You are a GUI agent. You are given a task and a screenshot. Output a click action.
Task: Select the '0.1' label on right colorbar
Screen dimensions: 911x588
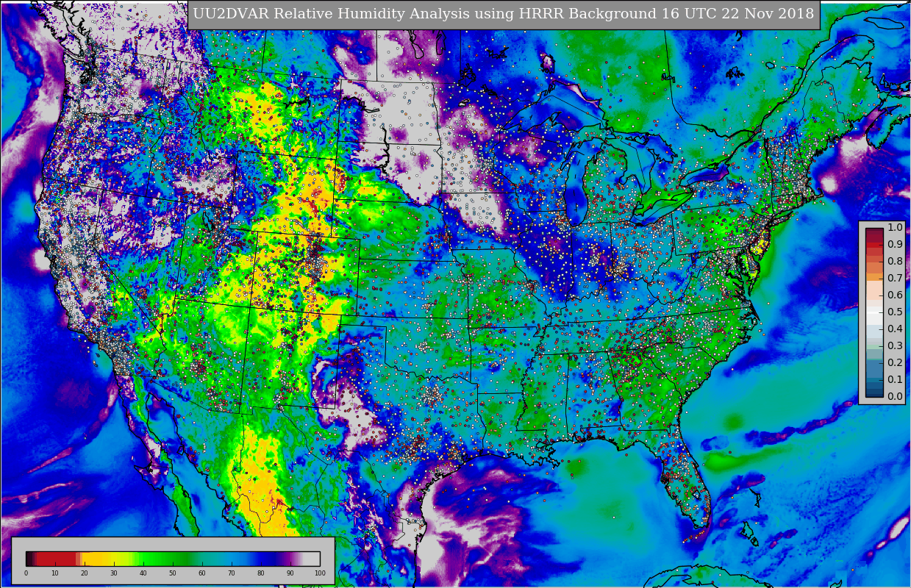(895, 380)
